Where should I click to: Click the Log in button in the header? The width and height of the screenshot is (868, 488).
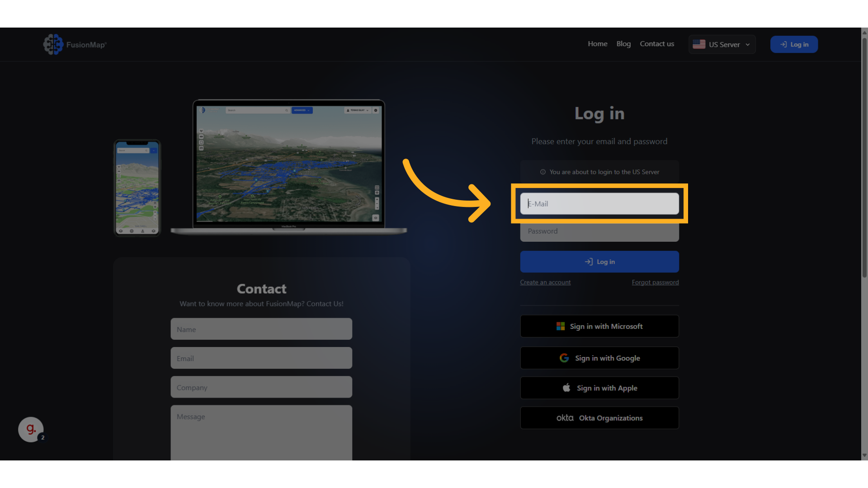[x=794, y=44]
